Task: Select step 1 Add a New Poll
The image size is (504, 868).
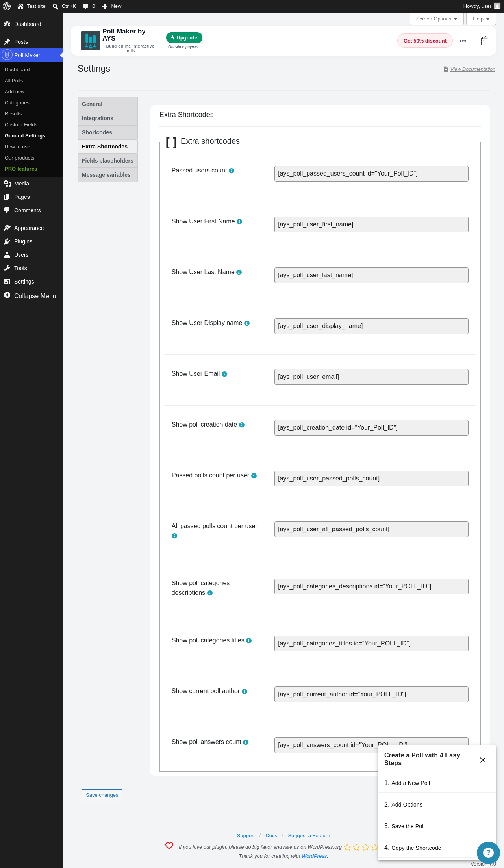Action: 437,783
